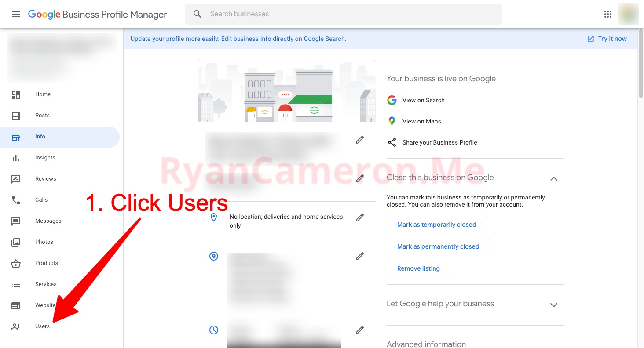Click the Remove listing button

click(x=418, y=268)
